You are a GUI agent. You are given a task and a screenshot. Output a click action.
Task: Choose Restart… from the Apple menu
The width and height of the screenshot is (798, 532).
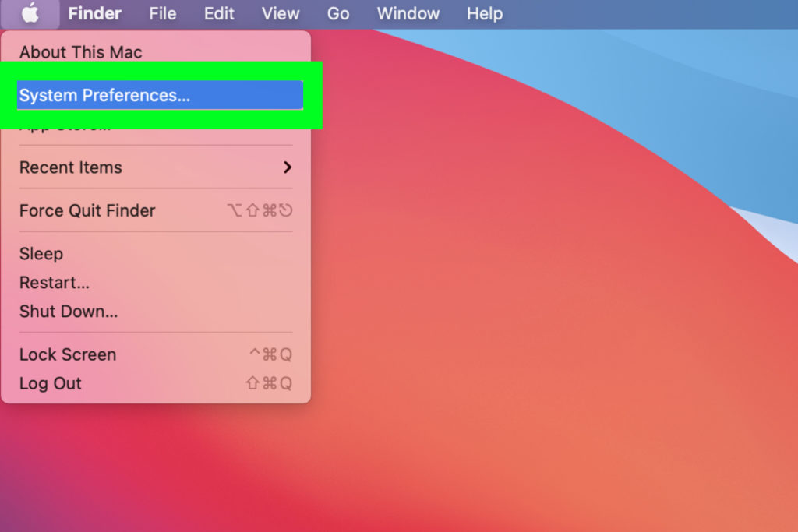click(156, 282)
